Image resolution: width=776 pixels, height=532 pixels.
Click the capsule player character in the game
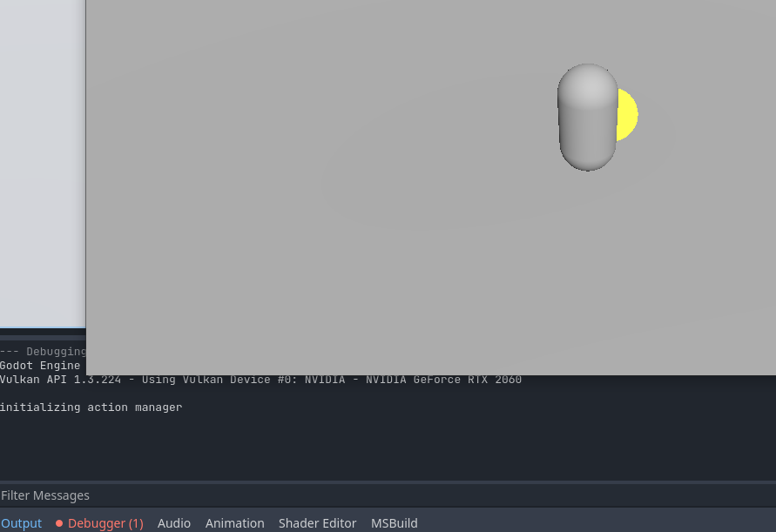tap(587, 117)
